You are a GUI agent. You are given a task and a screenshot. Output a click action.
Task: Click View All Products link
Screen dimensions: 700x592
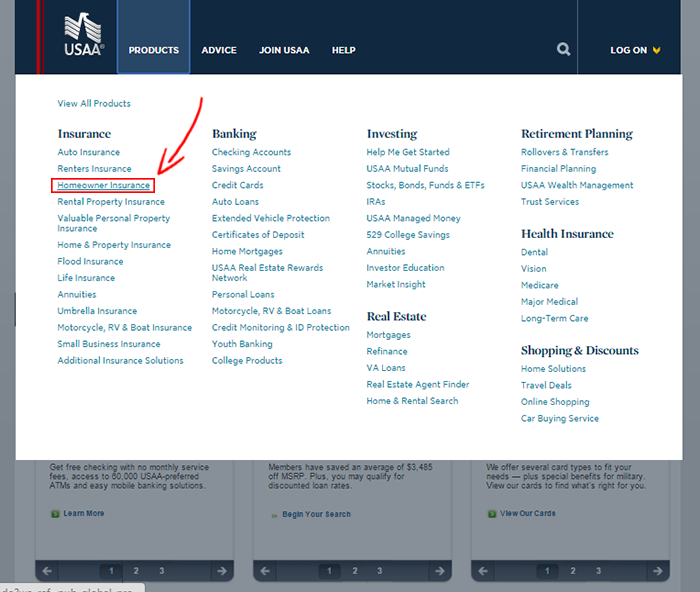tap(94, 104)
